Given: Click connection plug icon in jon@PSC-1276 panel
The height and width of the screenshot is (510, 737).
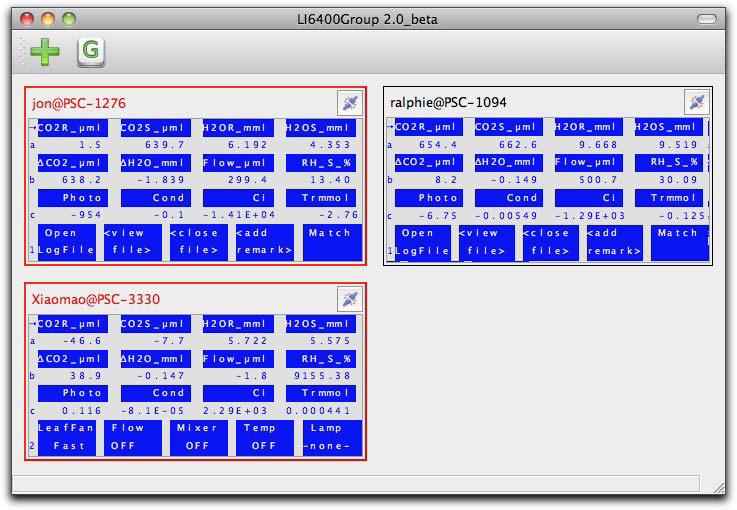Looking at the screenshot, I should coord(350,103).
